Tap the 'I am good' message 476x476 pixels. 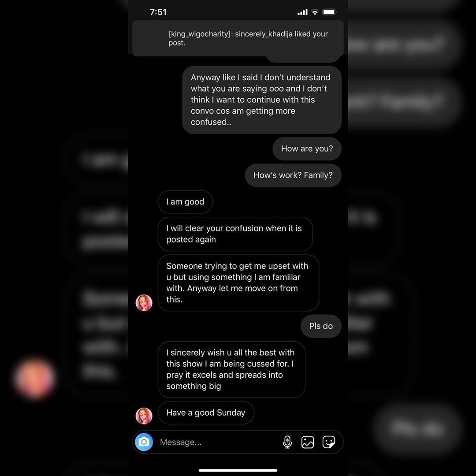pos(185,202)
